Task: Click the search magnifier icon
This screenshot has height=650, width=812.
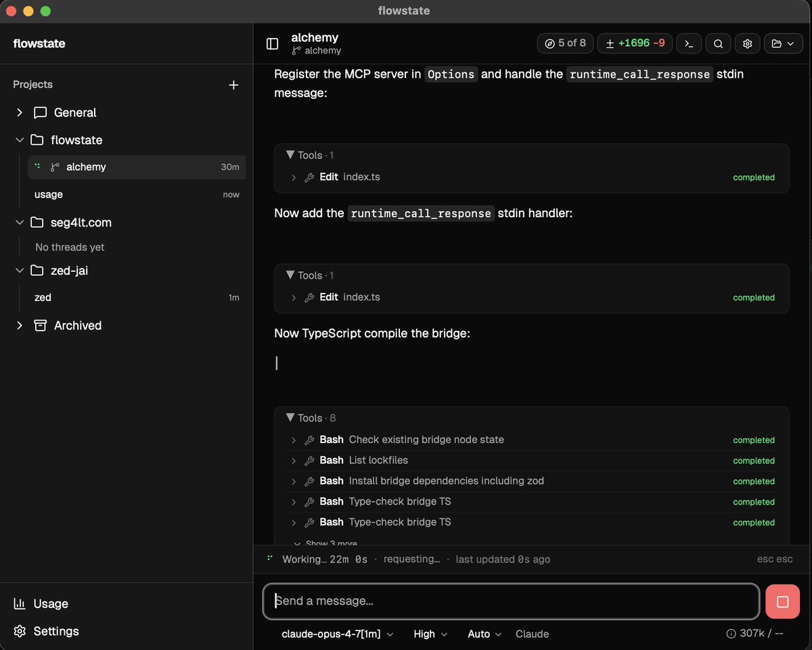Action: [x=718, y=43]
